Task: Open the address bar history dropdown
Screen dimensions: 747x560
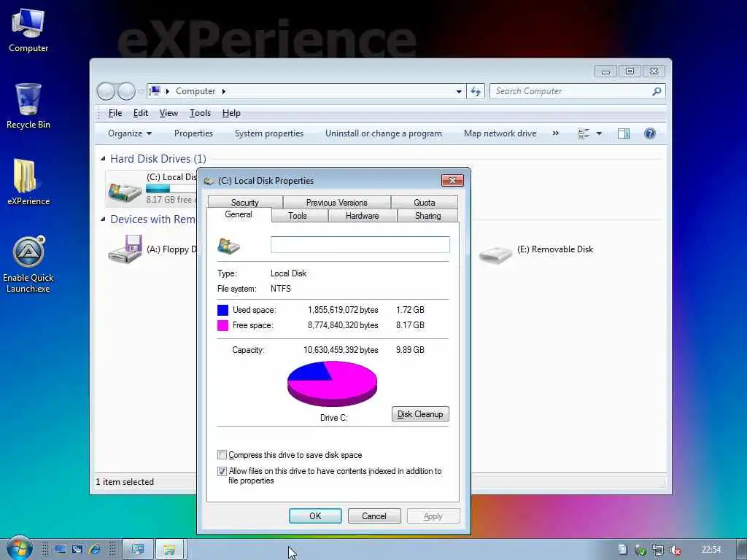Action: (x=459, y=91)
